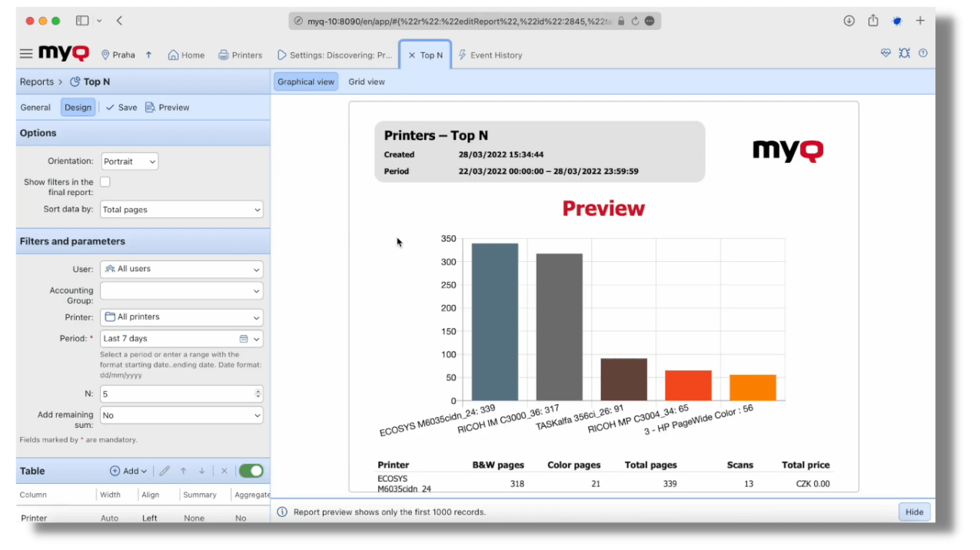980x550 pixels.
Task: Open the Orientation dropdown
Action: pos(130,161)
